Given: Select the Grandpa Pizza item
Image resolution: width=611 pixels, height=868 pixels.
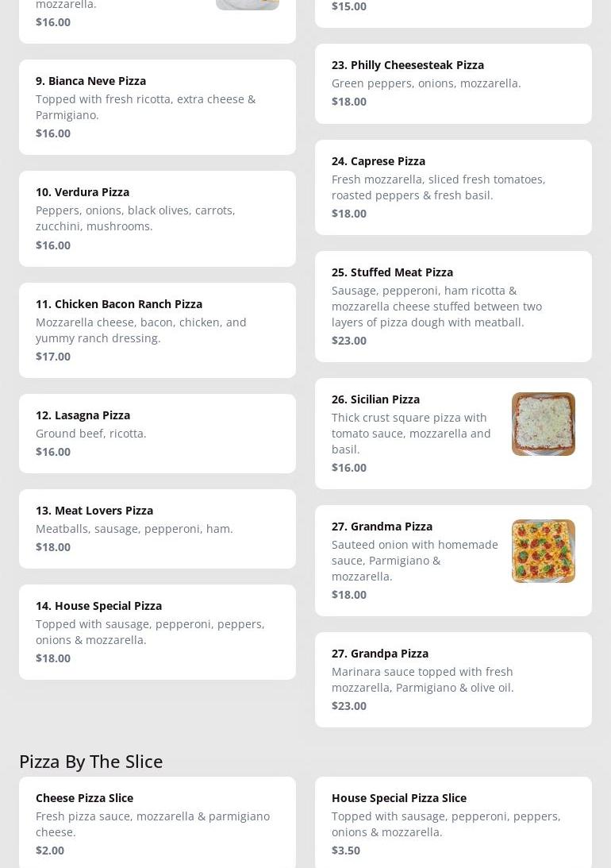Looking at the screenshot, I should coord(453,679).
